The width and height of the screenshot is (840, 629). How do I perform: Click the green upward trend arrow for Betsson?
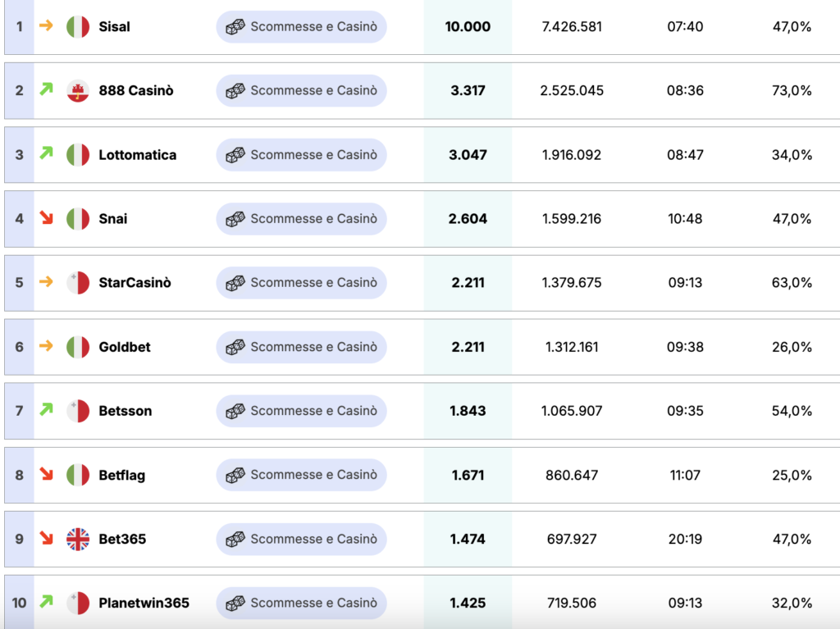45,410
